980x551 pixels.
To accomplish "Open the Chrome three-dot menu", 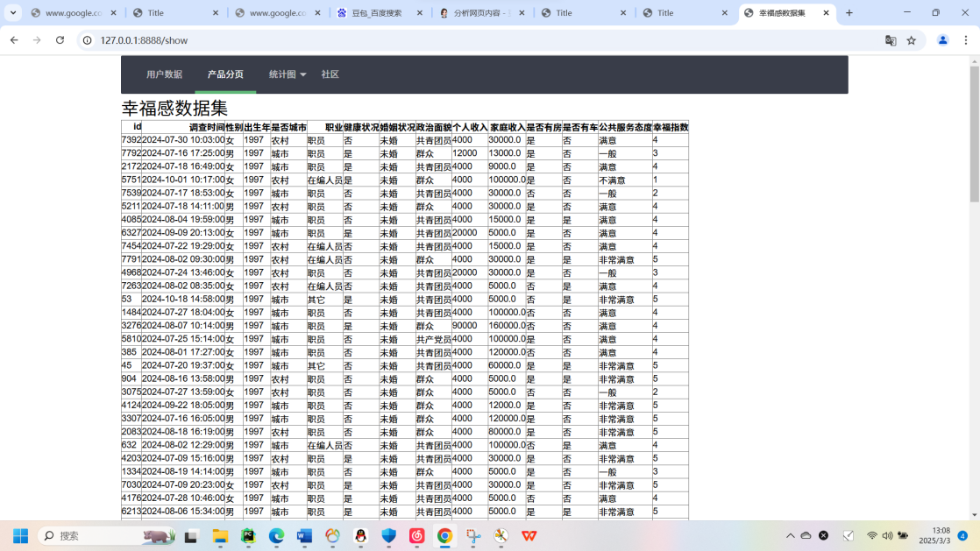I will click(966, 40).
